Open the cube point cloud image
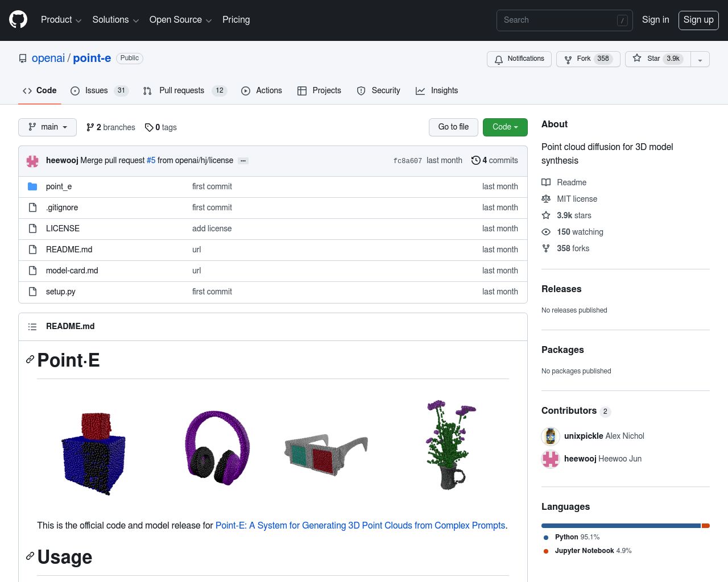 (x=94, y=454)
